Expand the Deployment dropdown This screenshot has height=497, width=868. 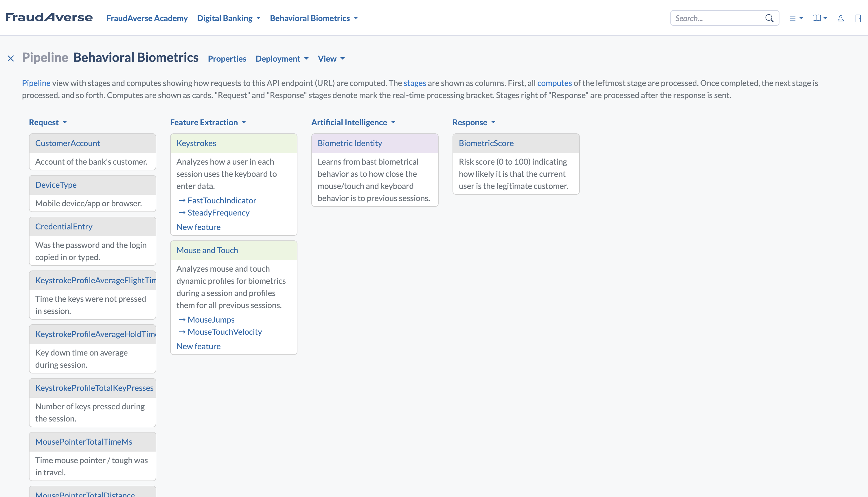282,59
